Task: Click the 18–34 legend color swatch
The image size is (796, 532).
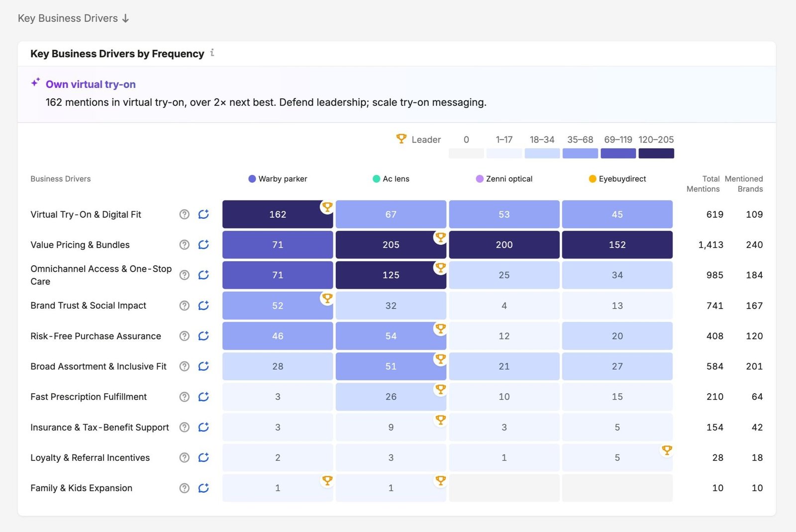Action: (x=542, y=153)
